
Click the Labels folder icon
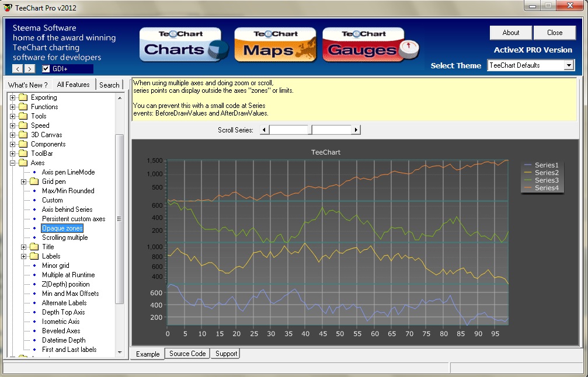pos(34,256)
